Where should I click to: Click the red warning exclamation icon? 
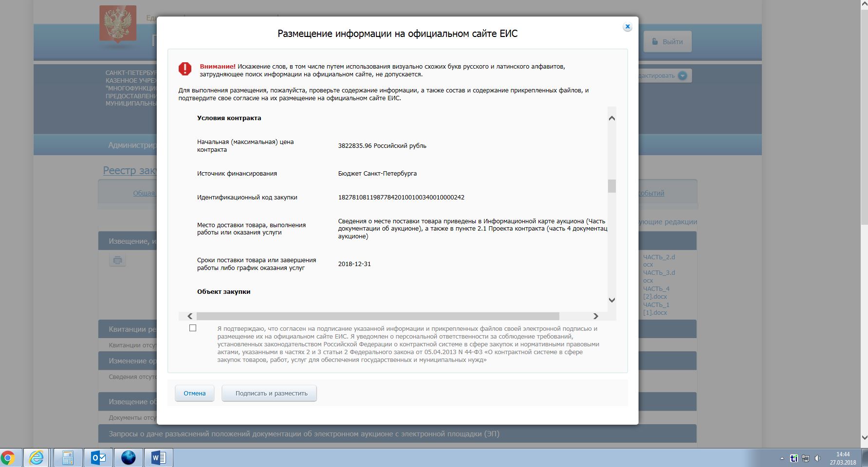pyautogui.click(x=185, y=69)
